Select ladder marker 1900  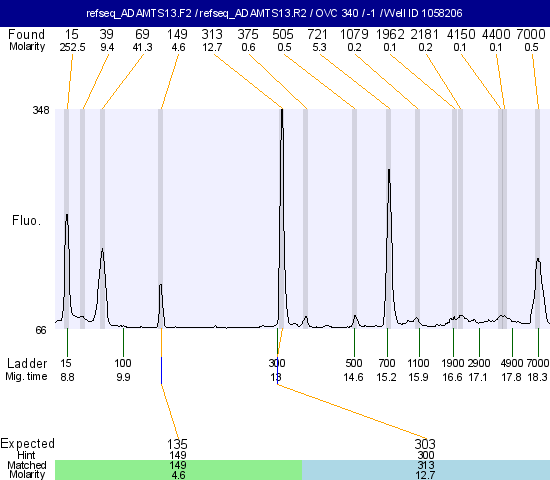(x=453, y=363)
